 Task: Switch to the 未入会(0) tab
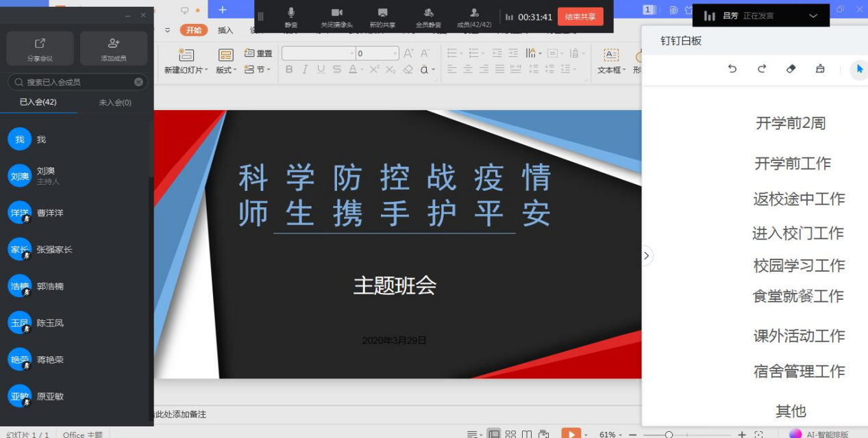(115, 103)
